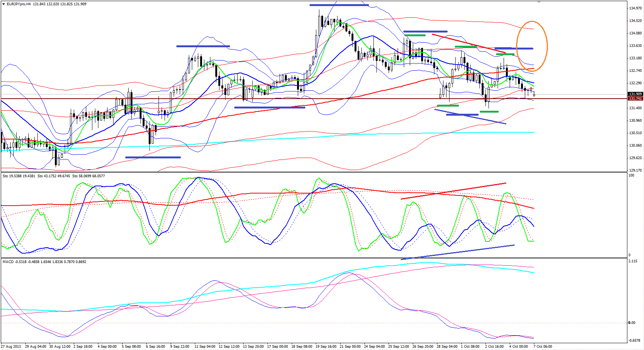Image resolution: width=644 pixels, height=350 pixels.
Task: Click the blue horizontal bar above September peak
Action: 339,5
